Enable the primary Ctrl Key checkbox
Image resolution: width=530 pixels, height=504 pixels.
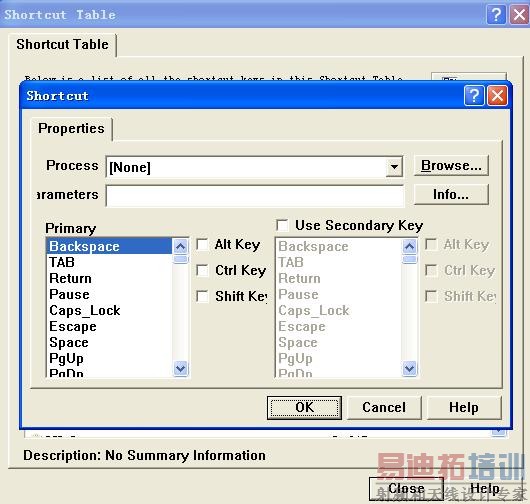202,270
